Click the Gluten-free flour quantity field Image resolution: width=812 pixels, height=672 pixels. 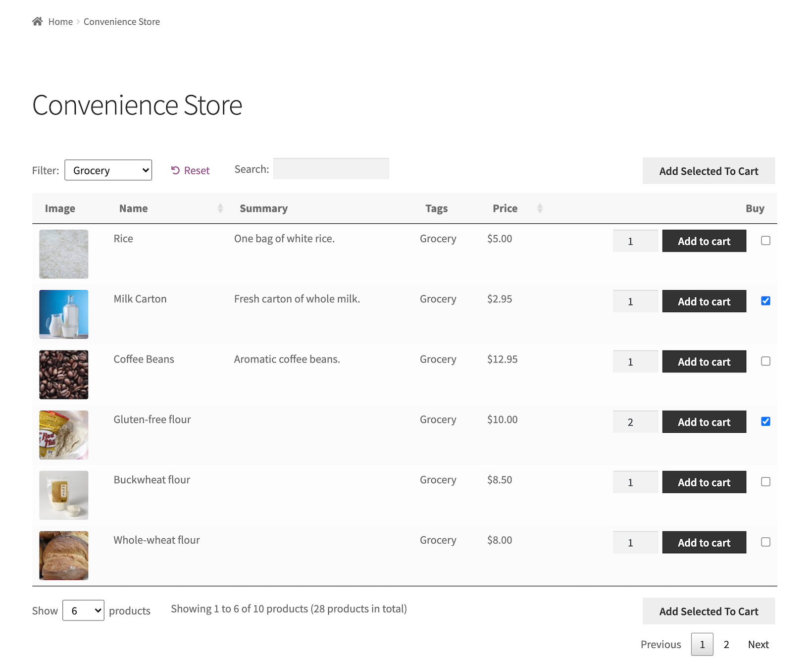click(635, 422)
